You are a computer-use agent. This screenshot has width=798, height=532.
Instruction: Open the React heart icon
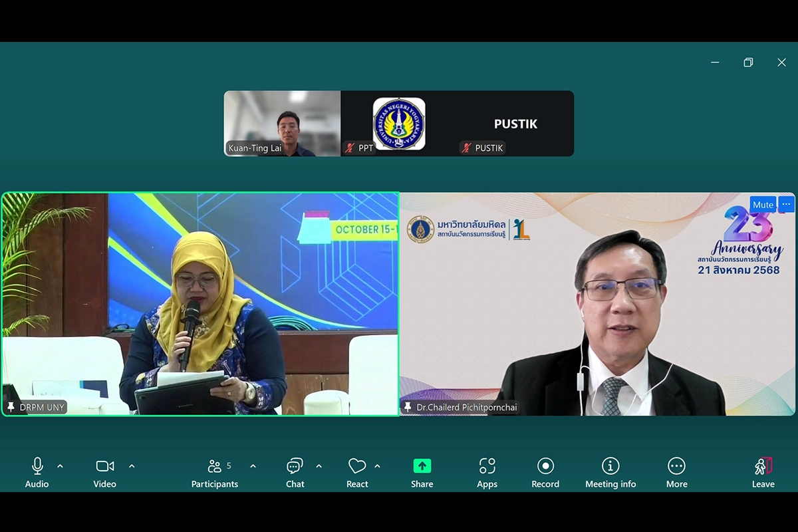(x=357, y=466)
